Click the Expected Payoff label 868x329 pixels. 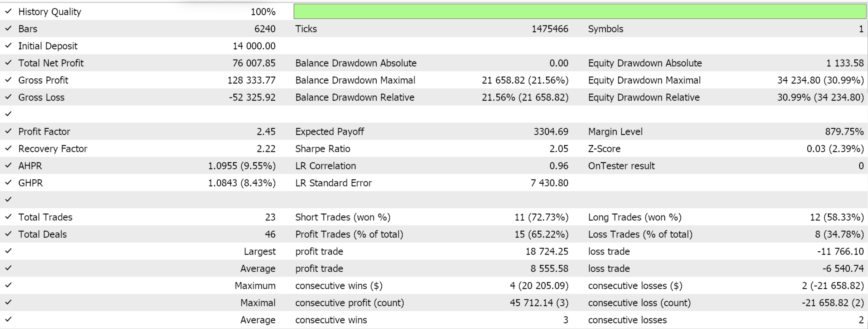(x=330, y=131)
